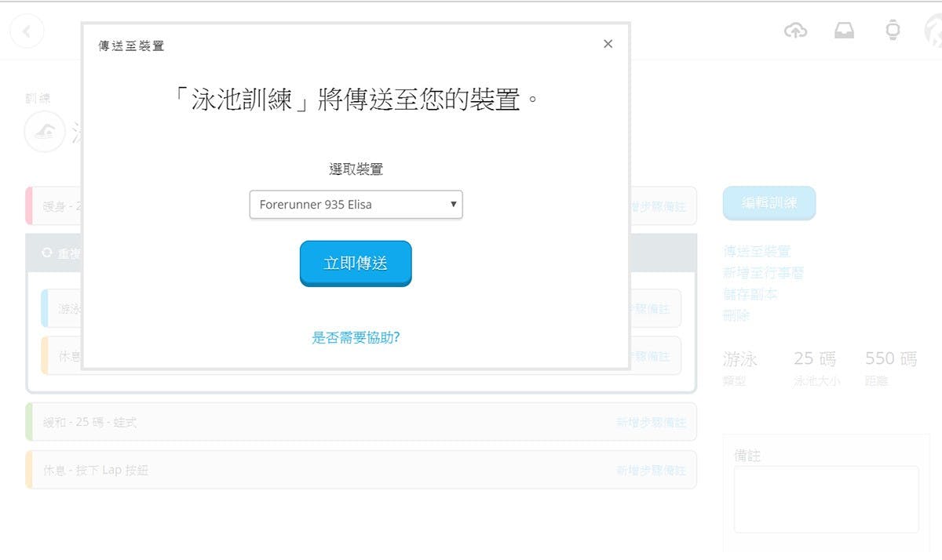
Task: Click the 新增至行事曆 link
Action: coord(763,273)
